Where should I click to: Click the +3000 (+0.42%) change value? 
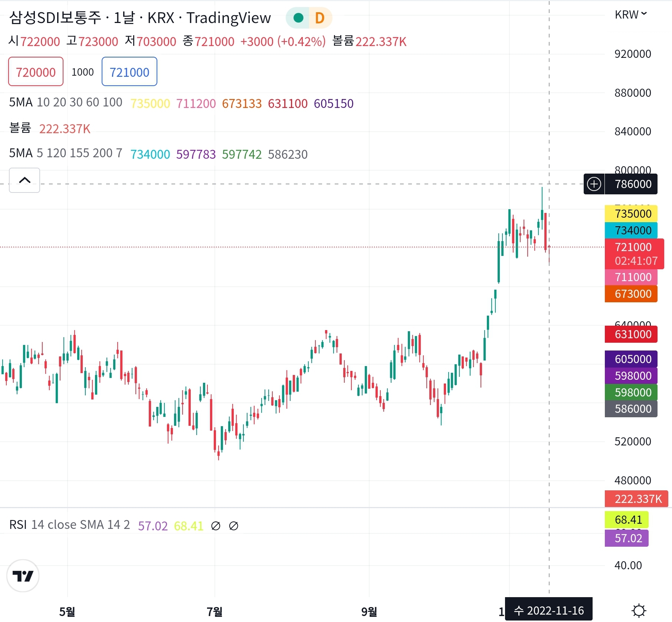[x=283, y=41]
